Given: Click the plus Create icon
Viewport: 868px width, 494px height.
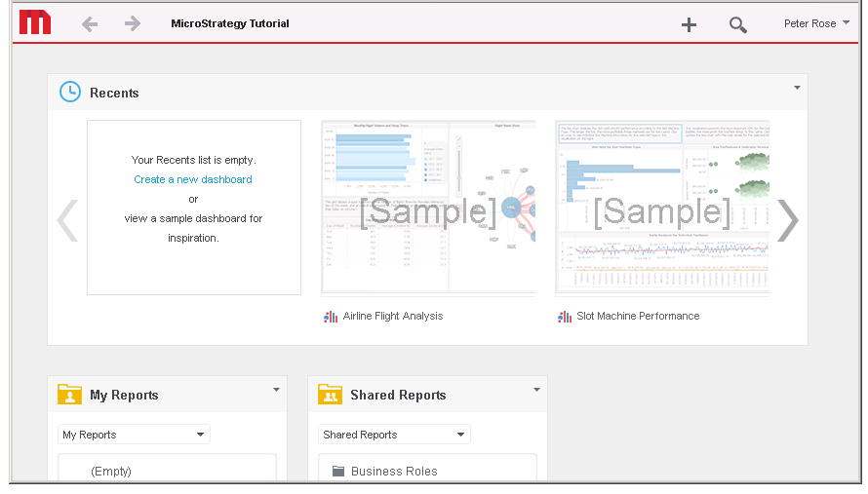Looking at the screenshot, I should pos(689,24).
